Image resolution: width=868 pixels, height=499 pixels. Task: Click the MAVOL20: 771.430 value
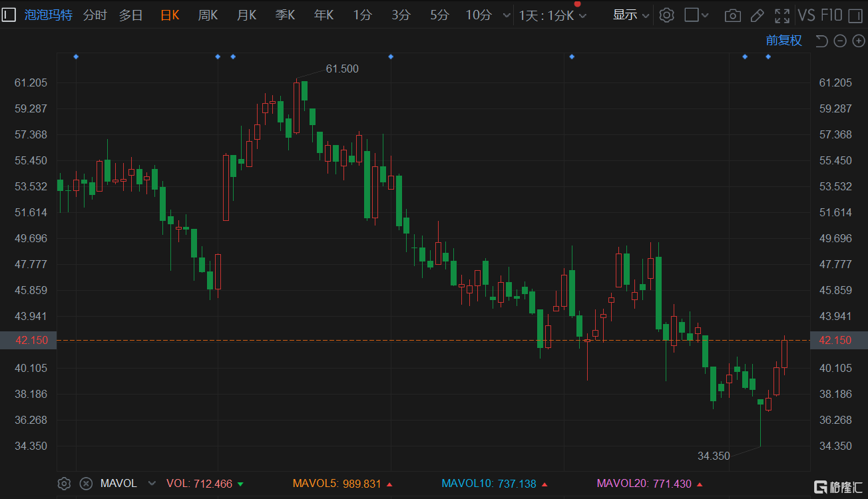(x=649, y=484)
